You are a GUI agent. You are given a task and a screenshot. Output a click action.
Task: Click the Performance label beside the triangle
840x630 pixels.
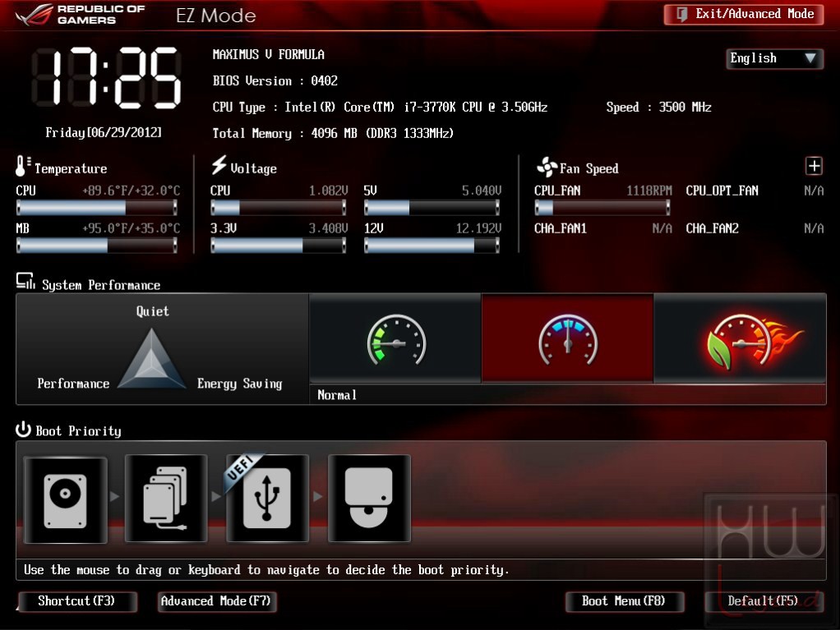coord(73,384)
